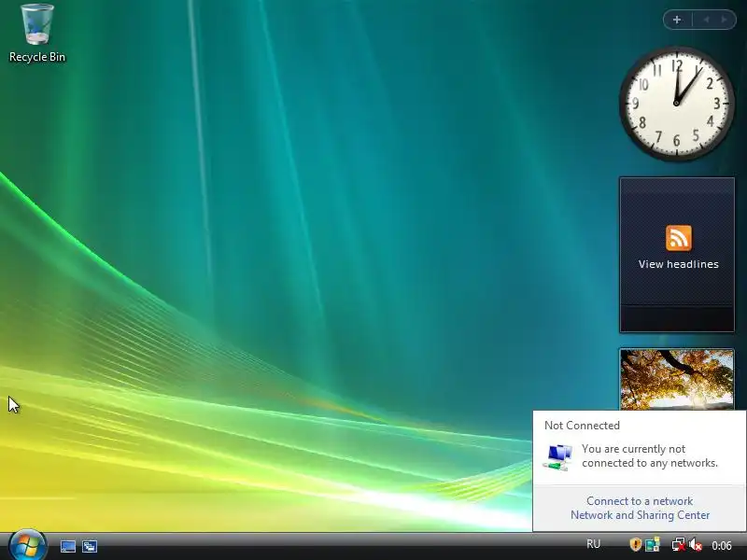
Task: Click Show Desktop in Quick Launch
Action: click(x=67, y=546)
